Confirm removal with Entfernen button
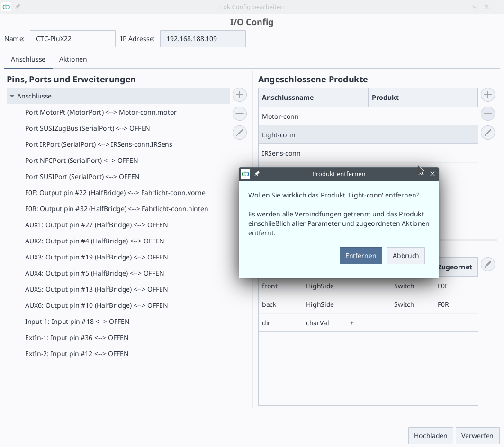Viewport: 504px width, 447px height. [x=360, y=256]
